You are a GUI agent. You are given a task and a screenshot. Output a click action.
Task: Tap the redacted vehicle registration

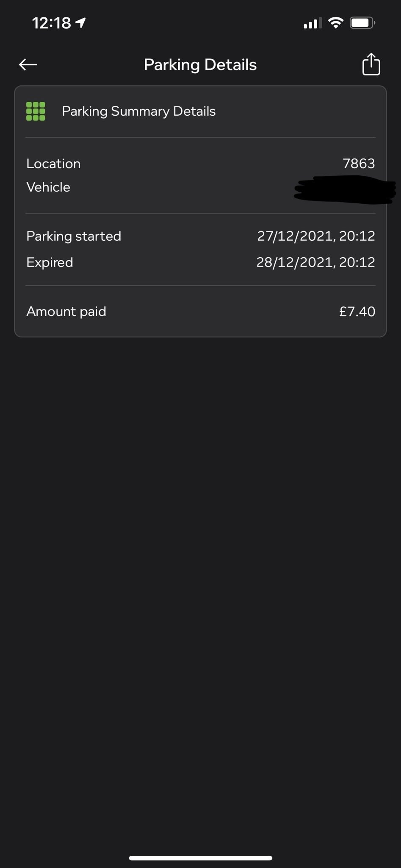tap(345, 190)
